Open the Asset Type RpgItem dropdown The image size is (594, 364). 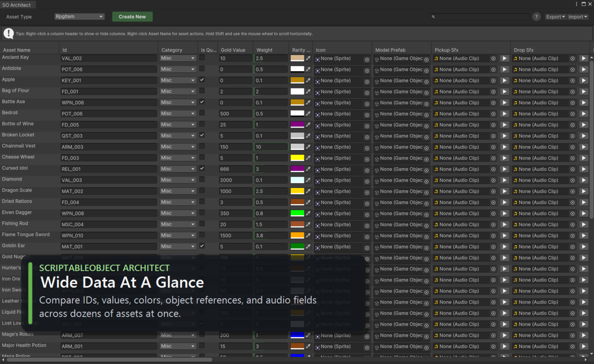[x=79, y=17]
